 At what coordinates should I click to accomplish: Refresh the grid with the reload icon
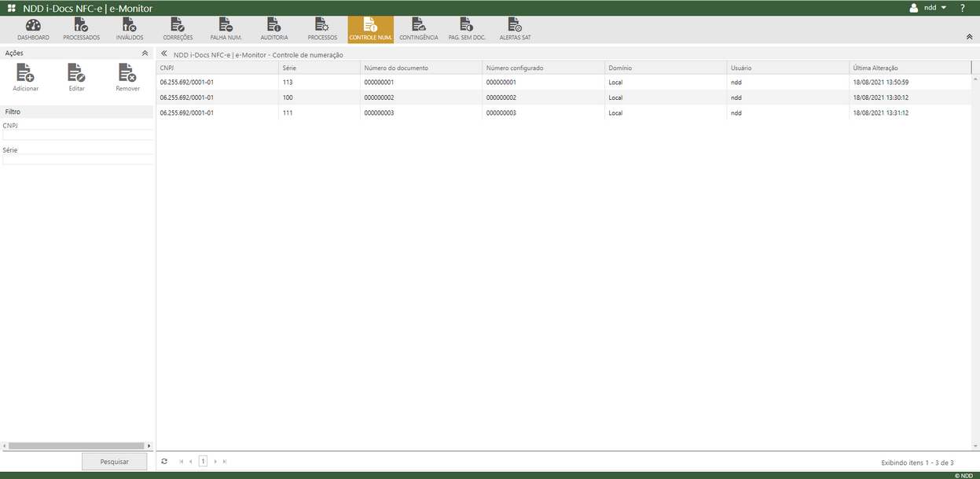coord(163,461)
